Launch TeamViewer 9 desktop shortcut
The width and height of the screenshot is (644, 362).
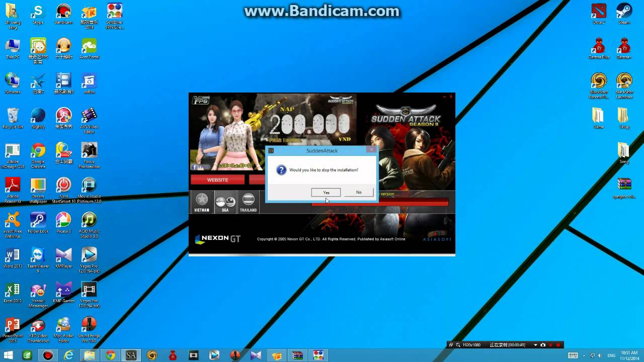coord(38,260)
